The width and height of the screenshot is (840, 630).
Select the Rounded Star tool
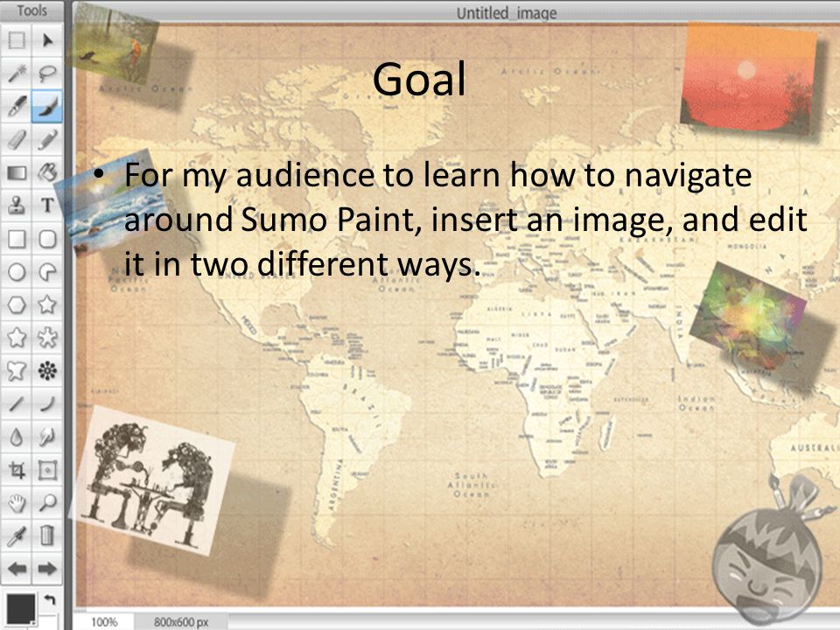click(17, 338)
